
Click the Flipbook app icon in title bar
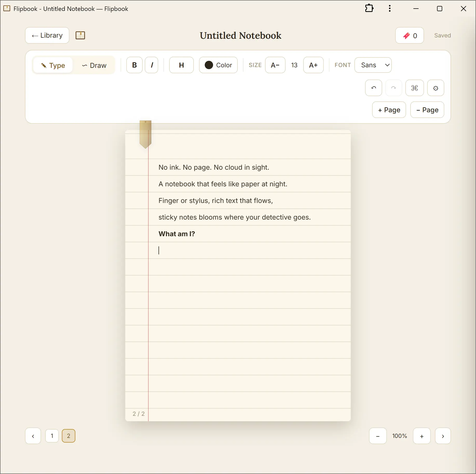(7, 9)
